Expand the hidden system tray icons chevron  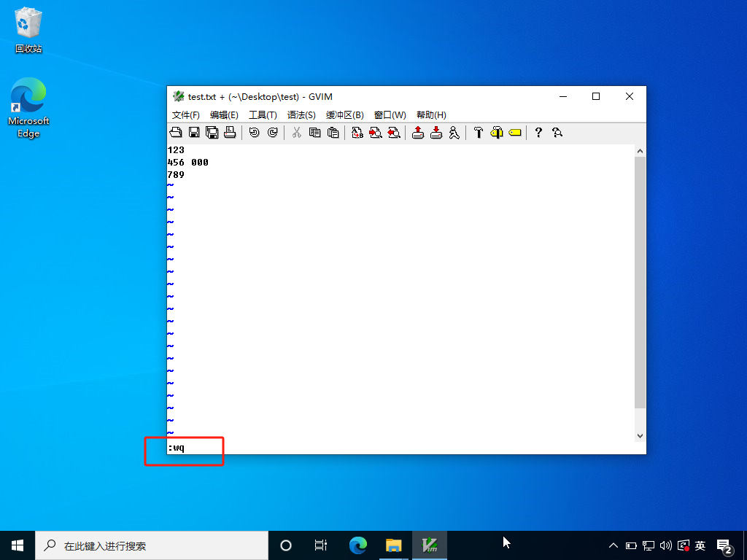pos(613,545)
